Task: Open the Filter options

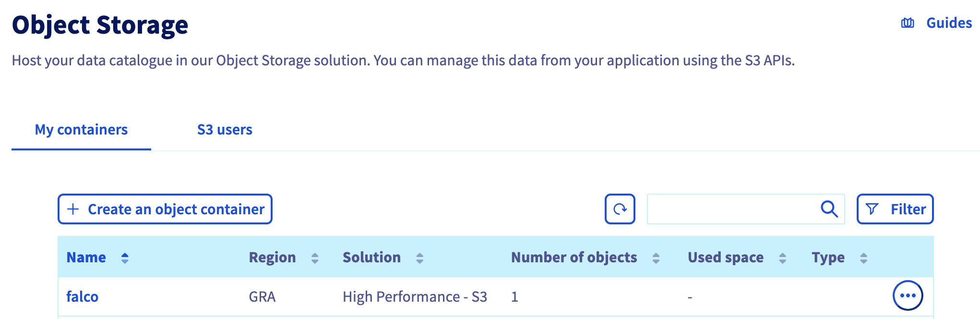Action: [x=895, y=209]
